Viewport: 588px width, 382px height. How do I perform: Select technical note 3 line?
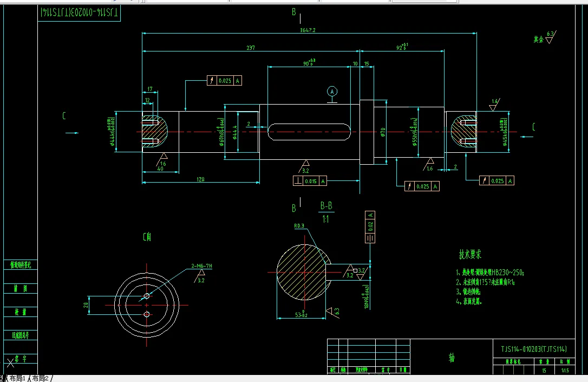(x=468, y=292)
